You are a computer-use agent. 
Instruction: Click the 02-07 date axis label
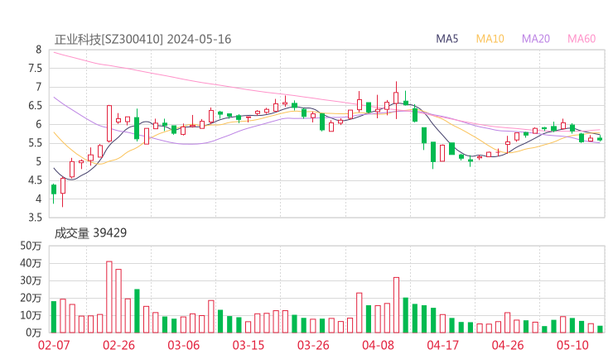tap(54, 345)
